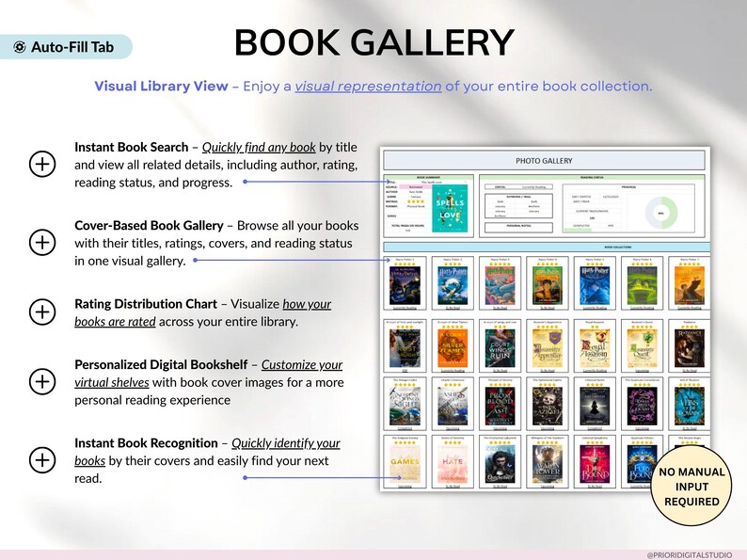Select the Court of Wings and Ruin cover

point(501,348)
